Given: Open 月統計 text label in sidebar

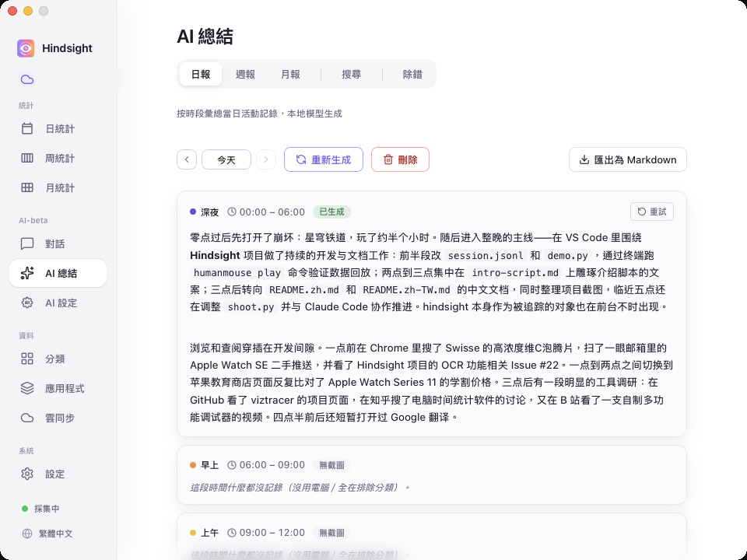Looking at the screenshot, I should tap(60, 187).
